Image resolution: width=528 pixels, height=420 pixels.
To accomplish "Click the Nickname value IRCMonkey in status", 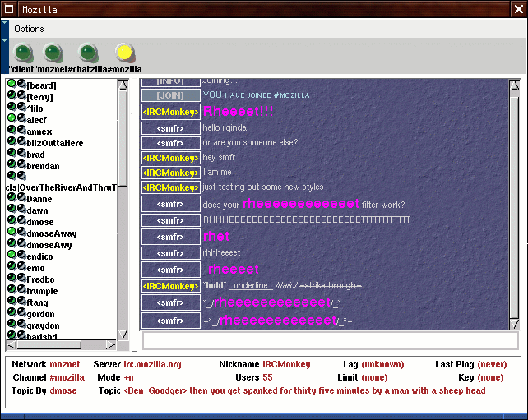I will coord(286,364).
